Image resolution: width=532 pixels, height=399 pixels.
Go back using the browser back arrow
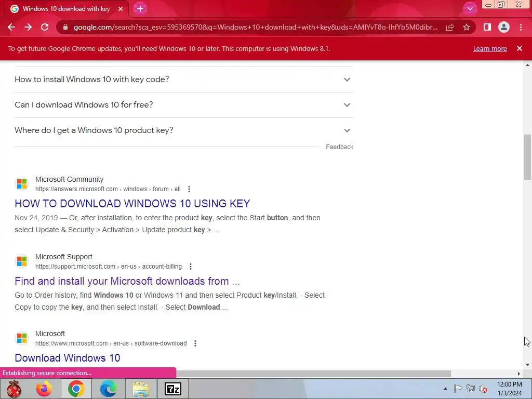click(x=11, y=27)
